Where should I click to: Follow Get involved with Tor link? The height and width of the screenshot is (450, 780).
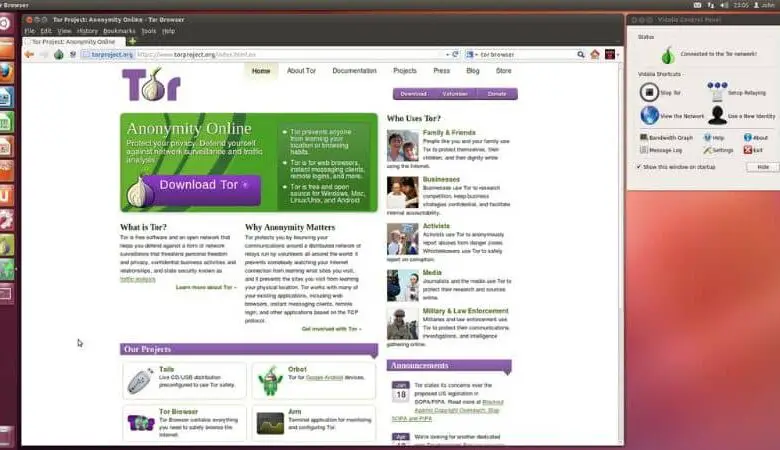[332, 329]
